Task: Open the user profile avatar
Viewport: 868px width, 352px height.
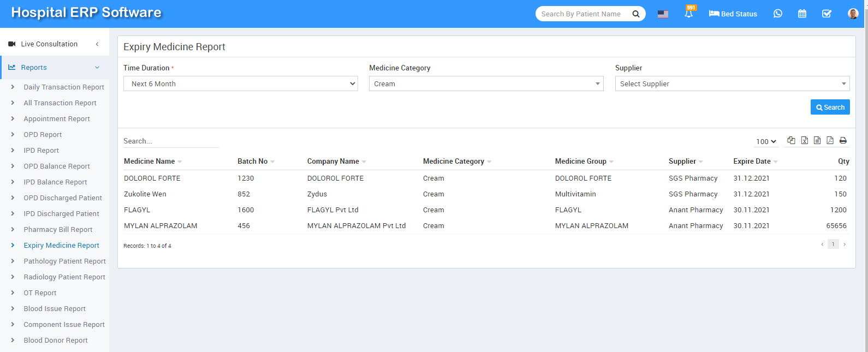Action: [853, 14]
